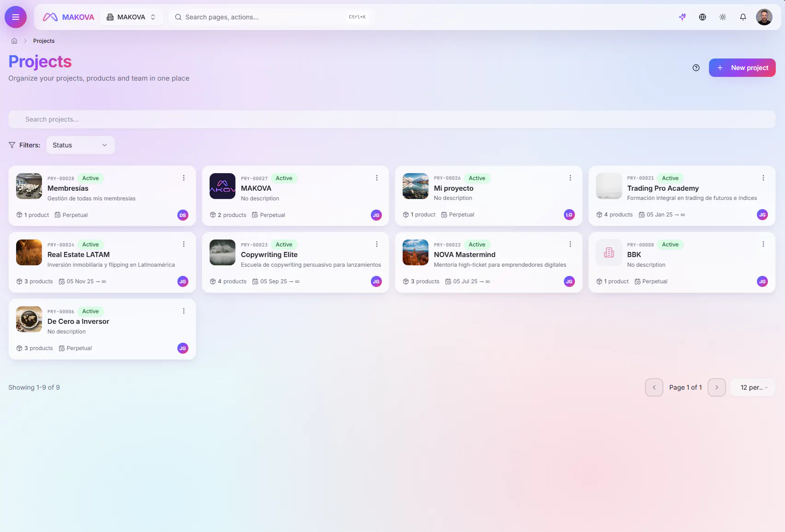Click JG avatar on Trading Pro Academy
The height and width of the screenshot is (532, 785).
[x=762, y=215]
